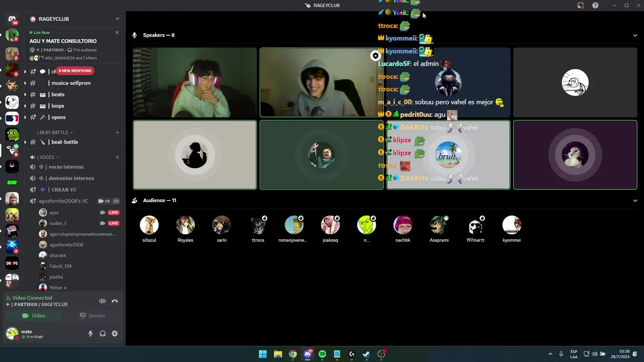Image resolution: width=644 pixels, height=362 pixels.
Task: Click audience member 197martt
Action: (x=475, y=229)
